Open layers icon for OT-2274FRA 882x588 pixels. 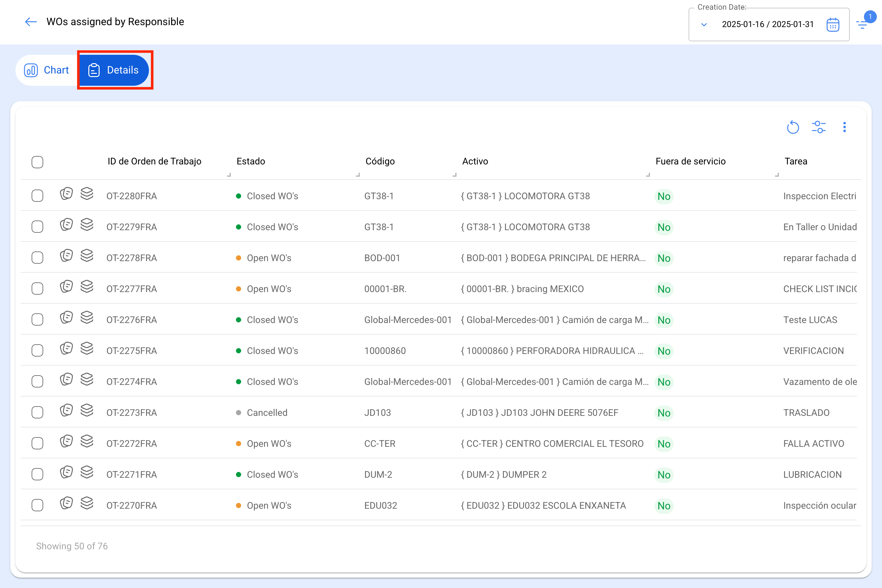pos(87,379)
